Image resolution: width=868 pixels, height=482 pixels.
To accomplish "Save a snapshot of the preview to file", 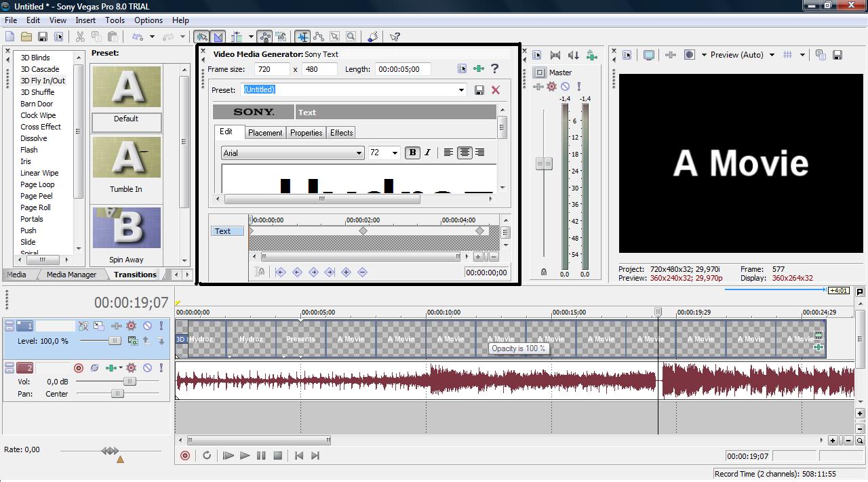I will pos(837,55).
